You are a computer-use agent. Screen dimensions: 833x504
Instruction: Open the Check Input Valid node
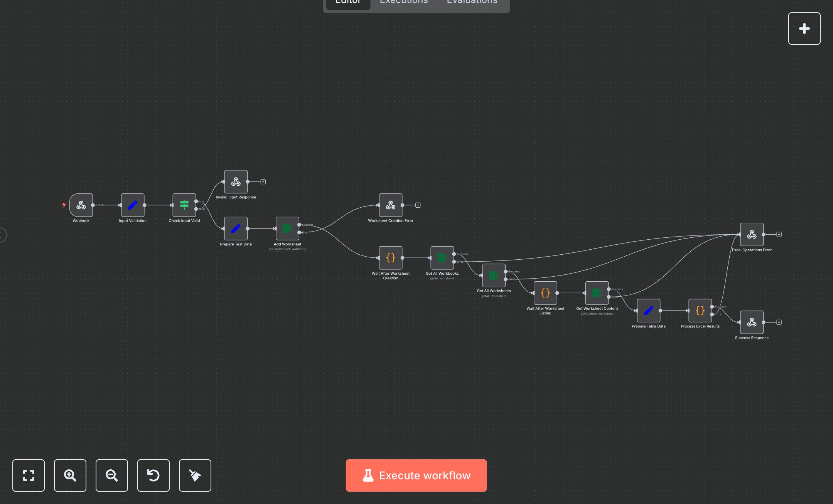tap(184, 205)
